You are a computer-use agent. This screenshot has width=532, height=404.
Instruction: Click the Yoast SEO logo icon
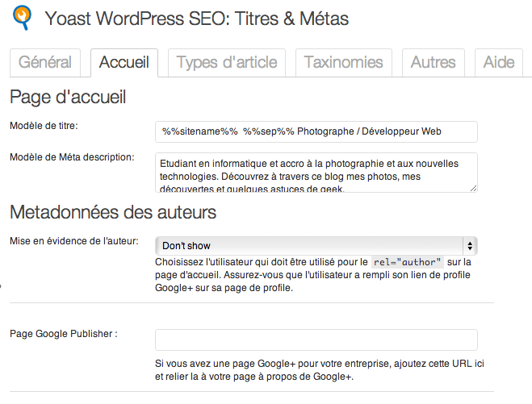point(22,18)
